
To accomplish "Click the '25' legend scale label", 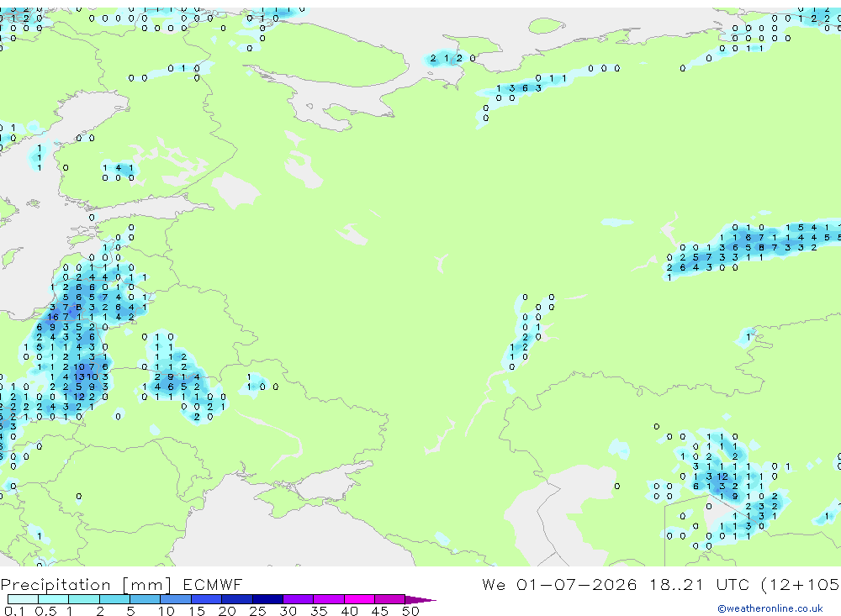I will click(257, 611).
